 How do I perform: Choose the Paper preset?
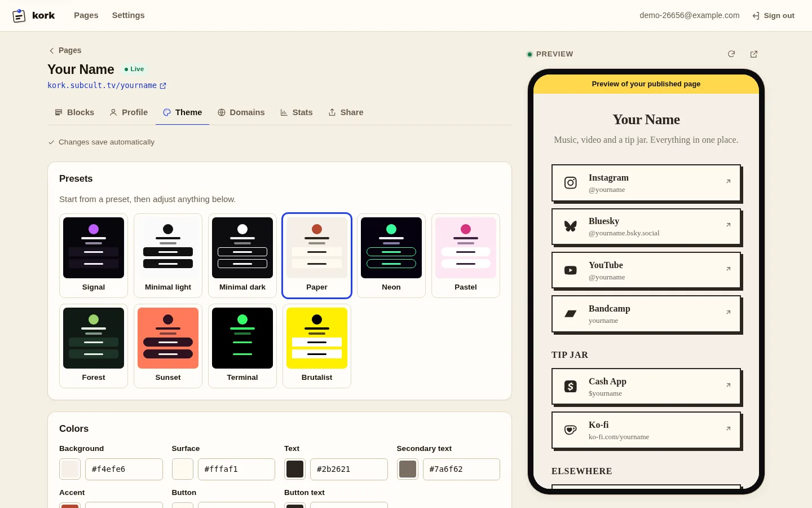click(x=317, y=256)
